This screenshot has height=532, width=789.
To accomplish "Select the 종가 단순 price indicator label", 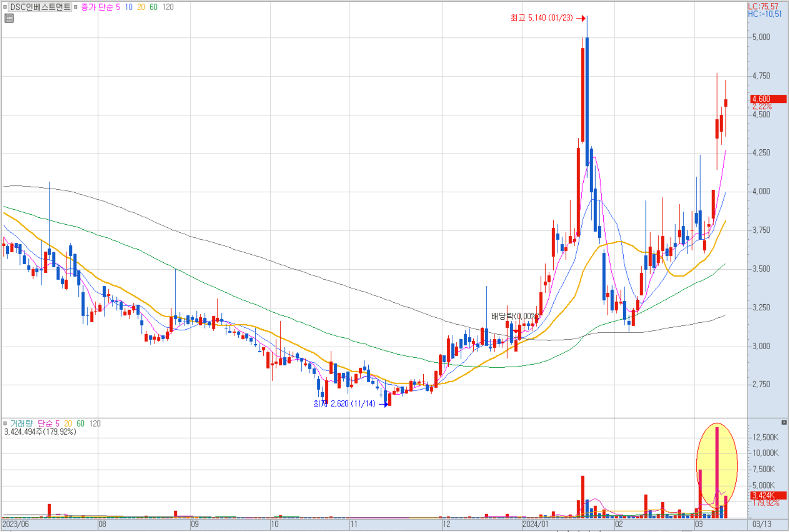I will point(97,7).
